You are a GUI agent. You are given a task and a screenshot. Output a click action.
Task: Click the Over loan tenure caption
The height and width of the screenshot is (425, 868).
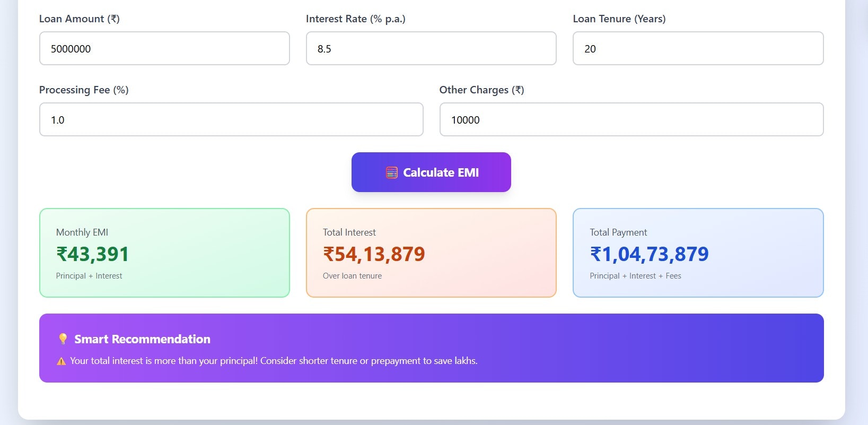click(x=352, y=276)
